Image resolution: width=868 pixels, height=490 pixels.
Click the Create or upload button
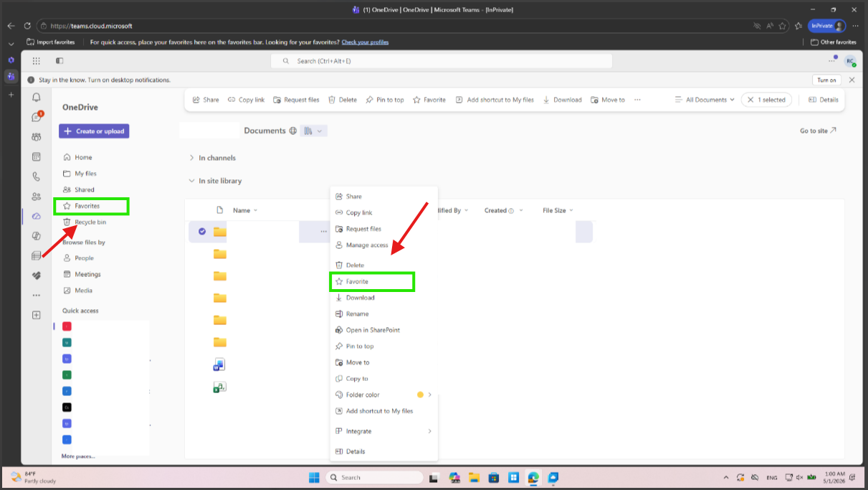(94, 131)
